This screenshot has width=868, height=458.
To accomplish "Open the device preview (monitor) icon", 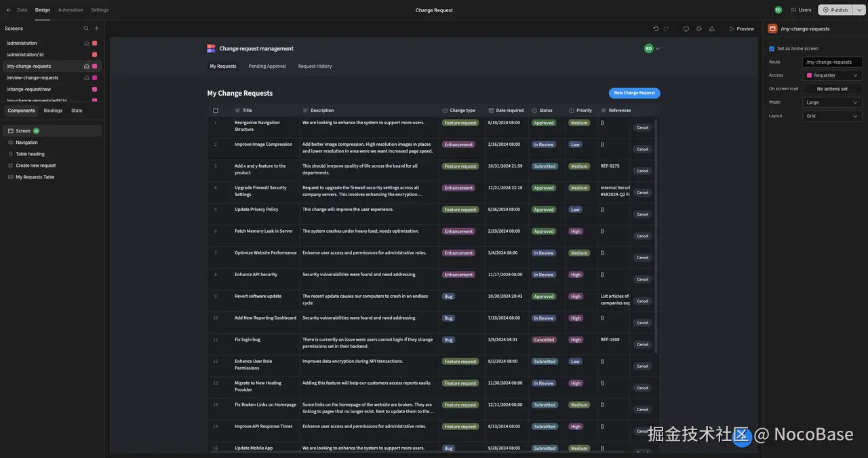I will coord(686,28).
